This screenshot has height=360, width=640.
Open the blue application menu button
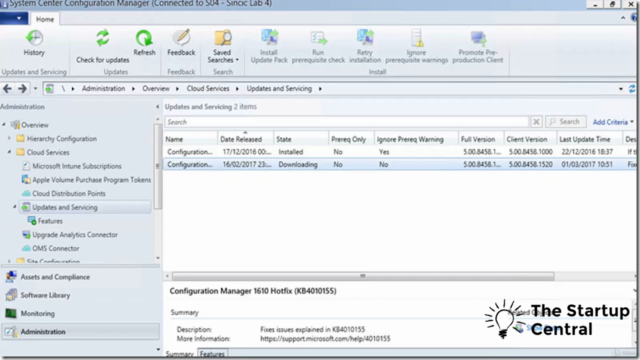pyautogui.click(x=14, y=18)
